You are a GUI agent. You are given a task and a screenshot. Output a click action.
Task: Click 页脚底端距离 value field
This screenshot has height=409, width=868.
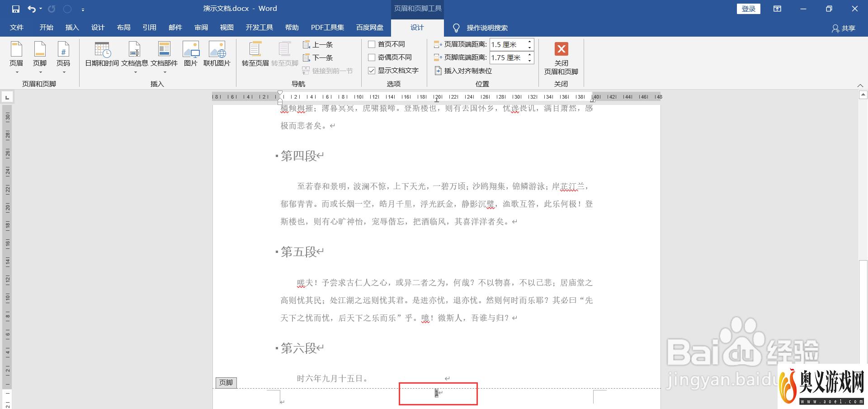[x=507, y=57]
